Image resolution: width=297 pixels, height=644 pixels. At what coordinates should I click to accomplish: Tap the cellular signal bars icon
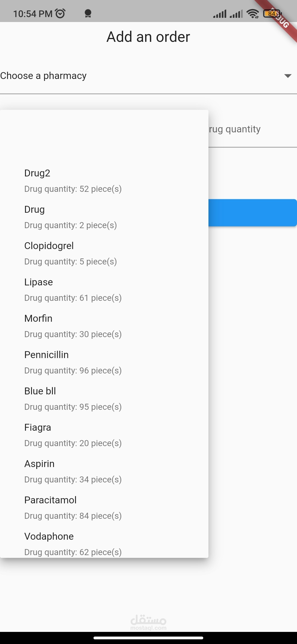tap(220, 14)
